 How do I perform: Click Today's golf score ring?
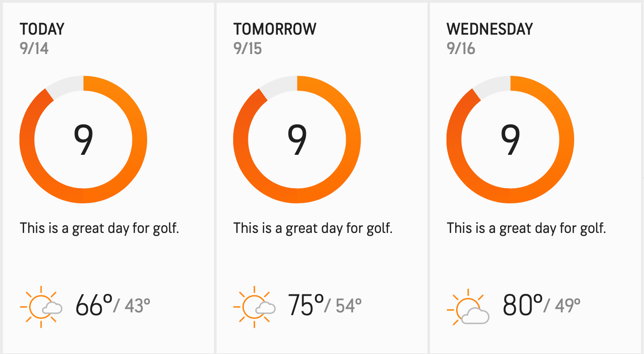tap(83, 139)
